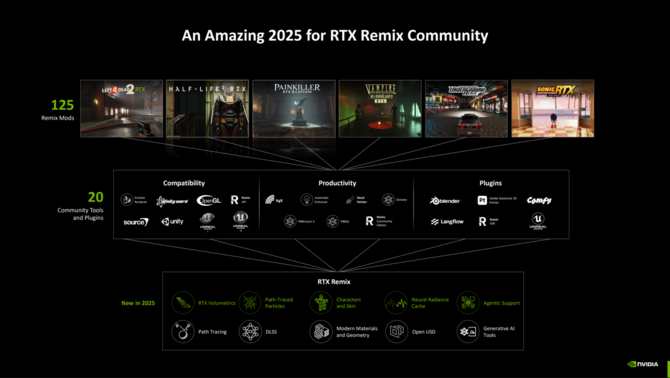Open the Left 4 Dead 2 RTX thumbnail
This screenshot has height=378, width=670.
(122, 108)
